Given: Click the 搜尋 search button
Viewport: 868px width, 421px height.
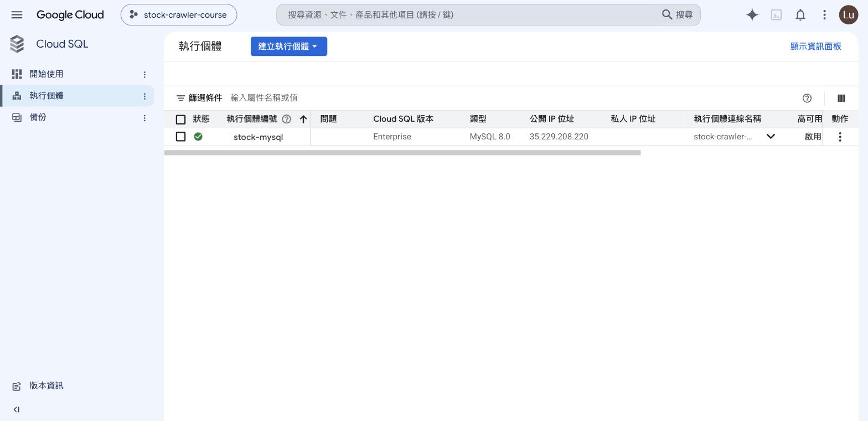Looking at the screenshot, I should click(x=678, y=15).
